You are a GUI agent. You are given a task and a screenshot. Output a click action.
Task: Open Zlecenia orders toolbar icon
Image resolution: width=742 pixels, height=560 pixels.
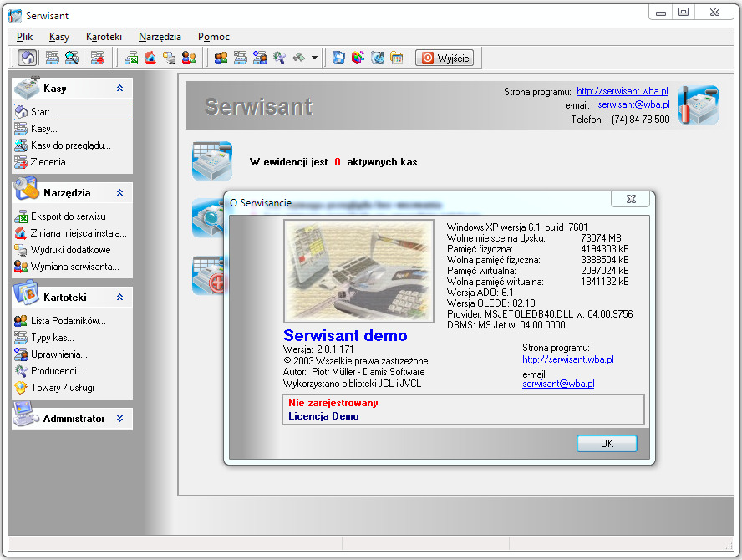click(x=98, y=59)
